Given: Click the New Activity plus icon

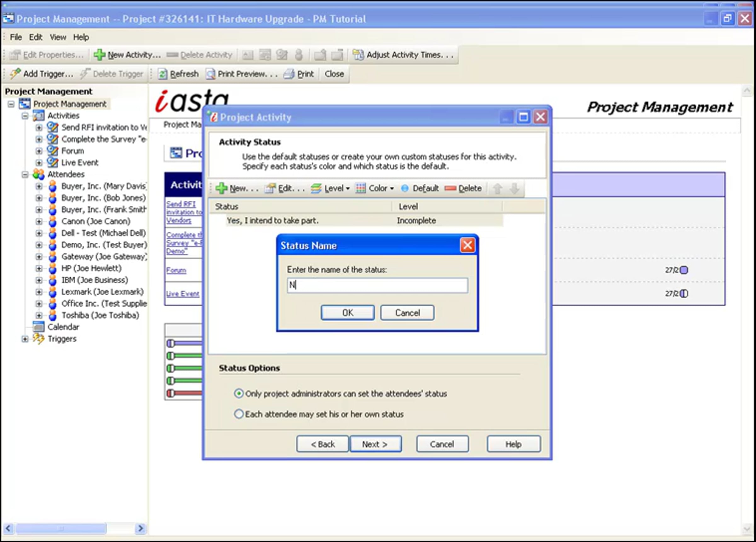Looking at the screenshot, I should (99, 55).
